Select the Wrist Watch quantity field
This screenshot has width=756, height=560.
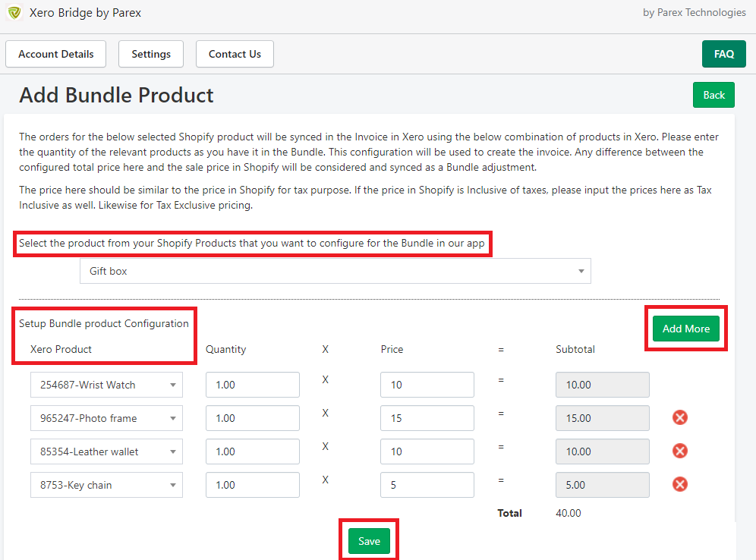click(253, 385)
